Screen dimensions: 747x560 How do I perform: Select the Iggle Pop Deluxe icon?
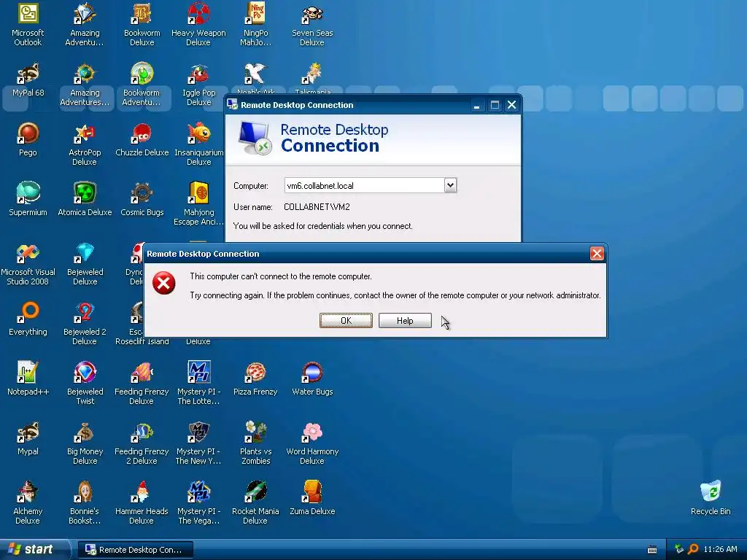coord(198,85)
